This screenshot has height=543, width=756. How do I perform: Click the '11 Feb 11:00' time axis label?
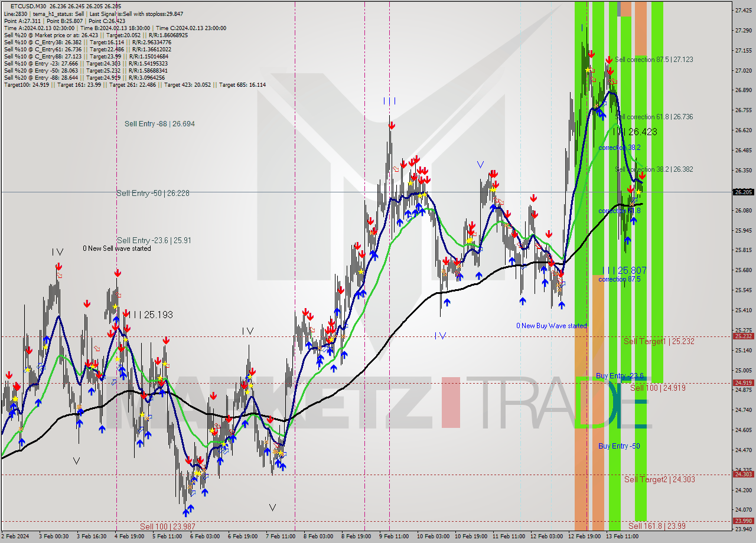point(509,537)
